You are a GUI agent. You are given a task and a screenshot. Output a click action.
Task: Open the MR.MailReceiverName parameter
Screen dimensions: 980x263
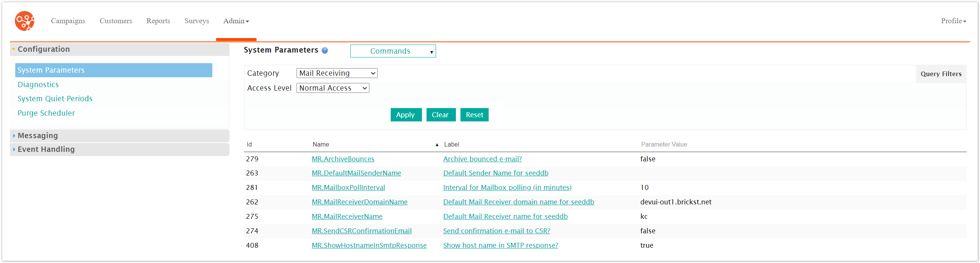[347, 217]
